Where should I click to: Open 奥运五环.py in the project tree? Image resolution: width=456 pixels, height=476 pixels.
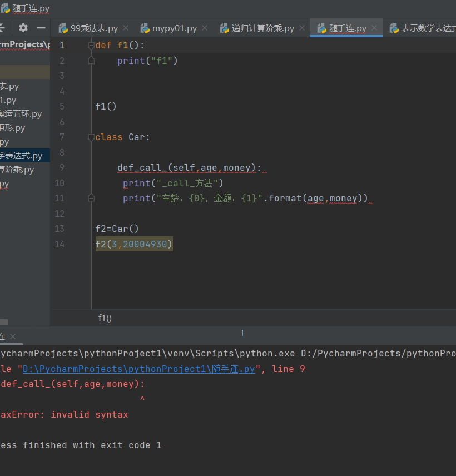coord(21,114)
